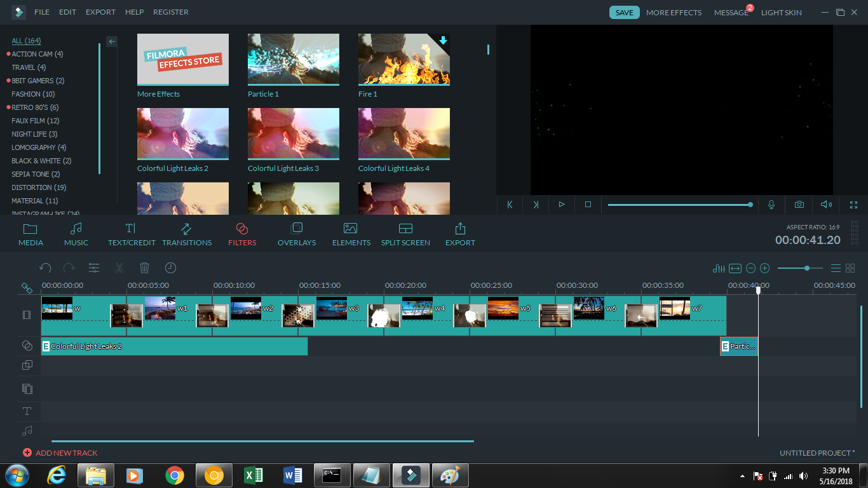Switch to the Text/Credit tab
Viewport: 868px width, 488px height.
132,234
